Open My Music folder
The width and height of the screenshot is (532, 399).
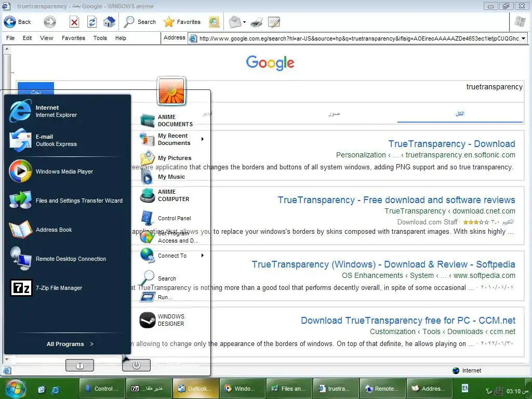pos(172,177)
